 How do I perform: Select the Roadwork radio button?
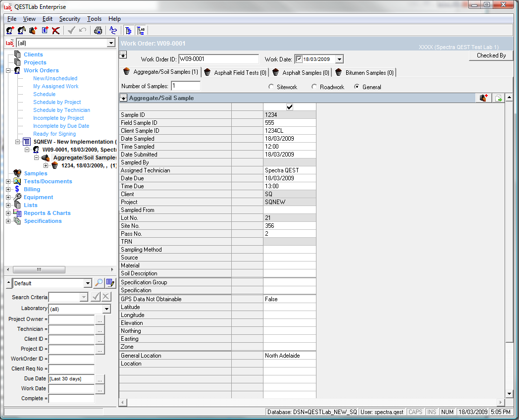click(314, 87)
